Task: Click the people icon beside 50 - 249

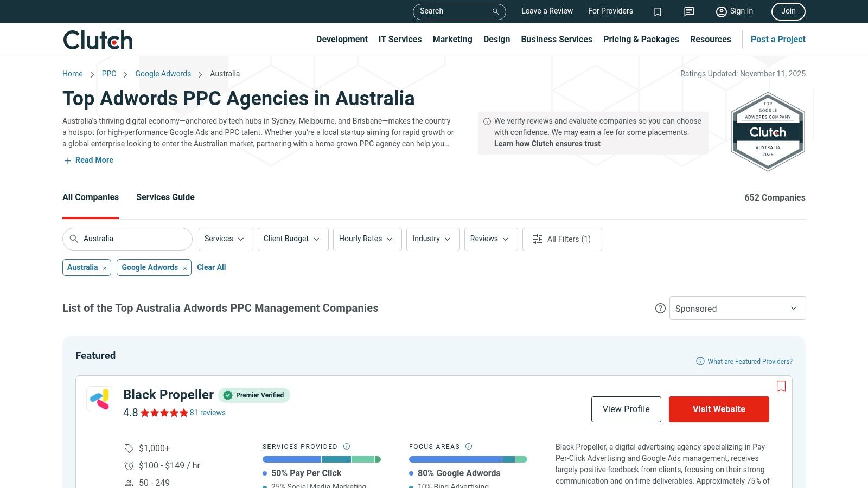Action: point(129,483)
